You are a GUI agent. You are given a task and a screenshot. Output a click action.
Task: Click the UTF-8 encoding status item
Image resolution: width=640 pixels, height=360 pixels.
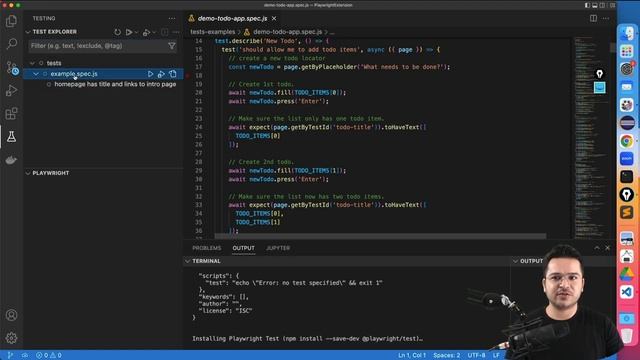pyautogui.click(x=476, y=355)
